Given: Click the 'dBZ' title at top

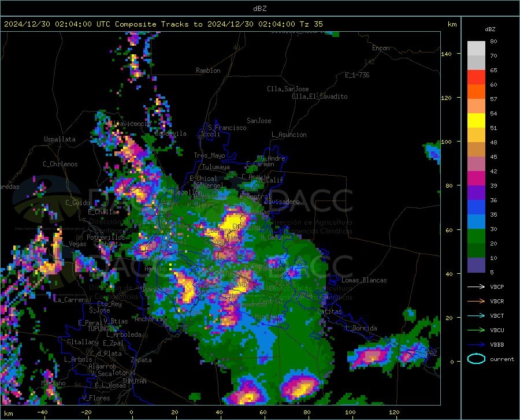Looking at the screenshot, I should pos(259,9).
